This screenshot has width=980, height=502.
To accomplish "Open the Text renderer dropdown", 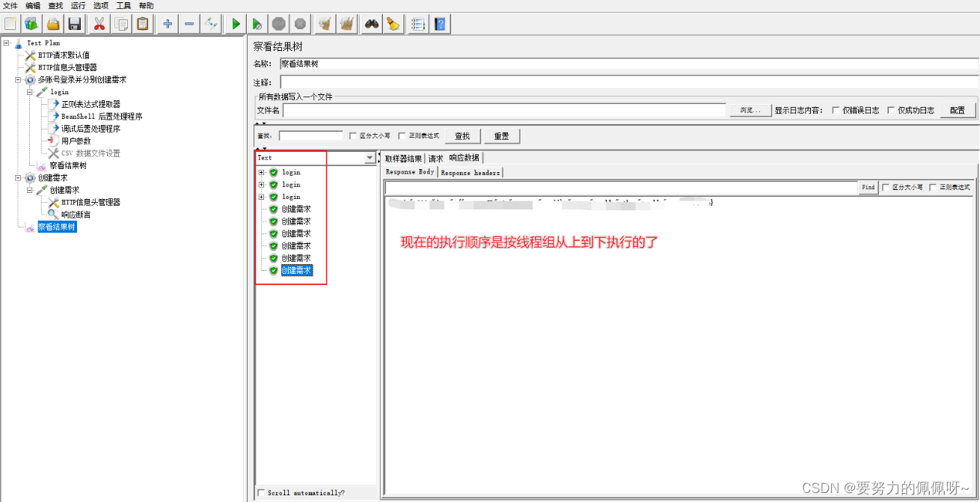I will pyautogui.click(x=370, y=158).
